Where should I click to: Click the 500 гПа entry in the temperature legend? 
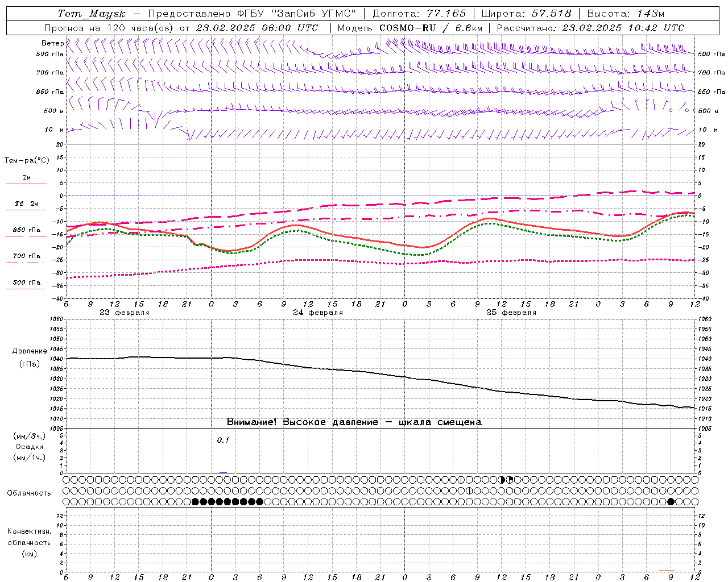tap(26, 282)
